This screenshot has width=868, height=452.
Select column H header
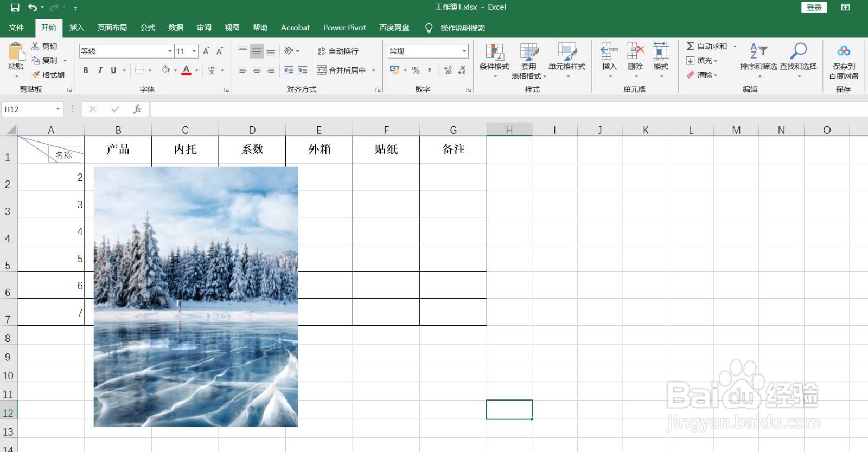coord(509,130)
